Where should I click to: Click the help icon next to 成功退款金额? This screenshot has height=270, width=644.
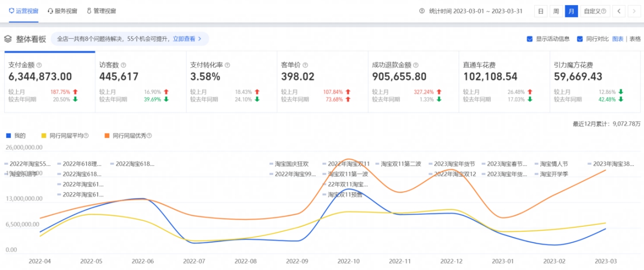(x=416, y=65)
